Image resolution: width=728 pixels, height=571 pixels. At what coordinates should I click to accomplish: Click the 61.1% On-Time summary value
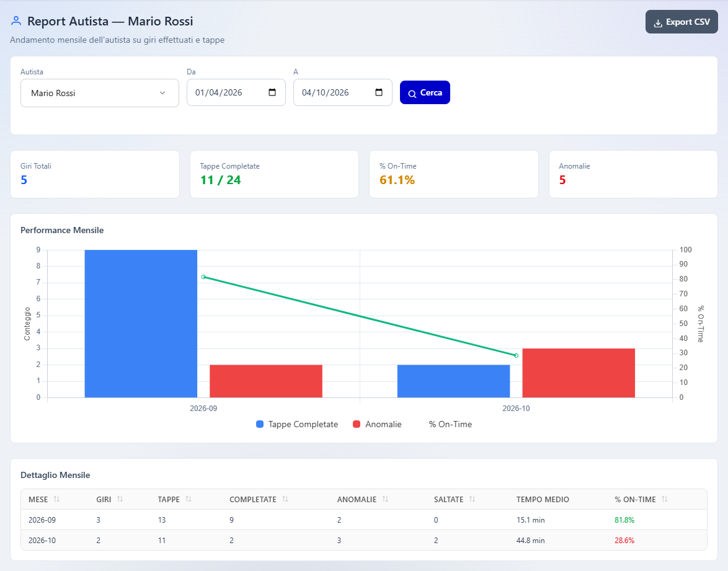click(x=397, y=180)
